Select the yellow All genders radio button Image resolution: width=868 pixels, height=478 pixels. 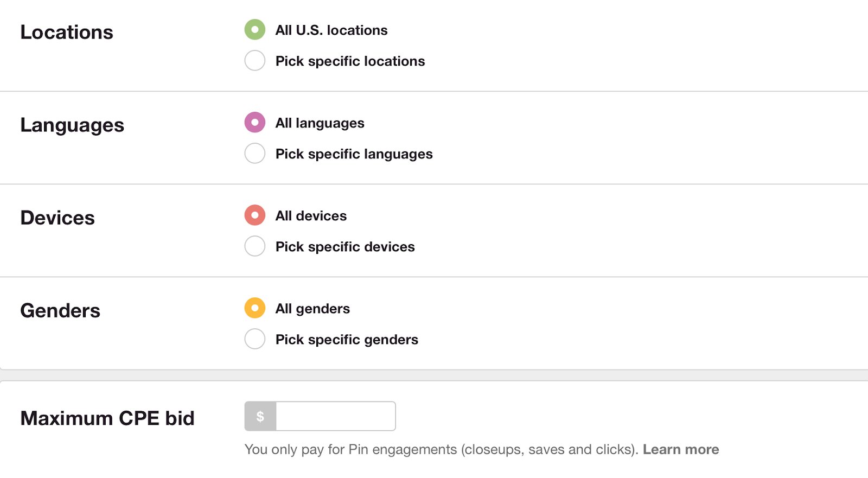point(255,308)
